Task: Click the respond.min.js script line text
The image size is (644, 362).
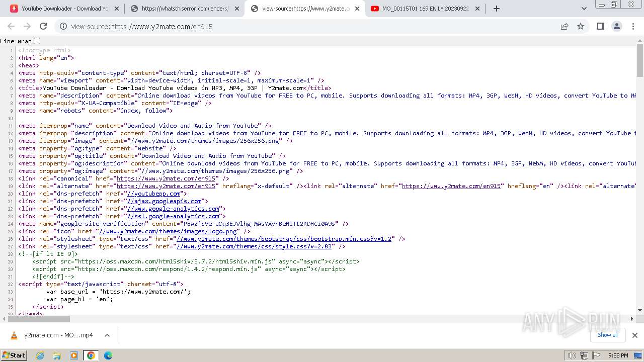Action: click(x=189, y=269)
